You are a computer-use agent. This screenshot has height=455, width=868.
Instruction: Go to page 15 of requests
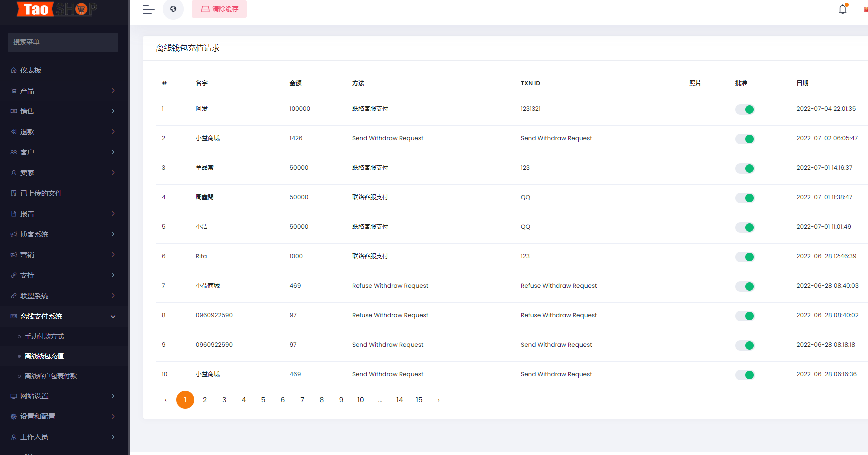click(x=419, y=400)
